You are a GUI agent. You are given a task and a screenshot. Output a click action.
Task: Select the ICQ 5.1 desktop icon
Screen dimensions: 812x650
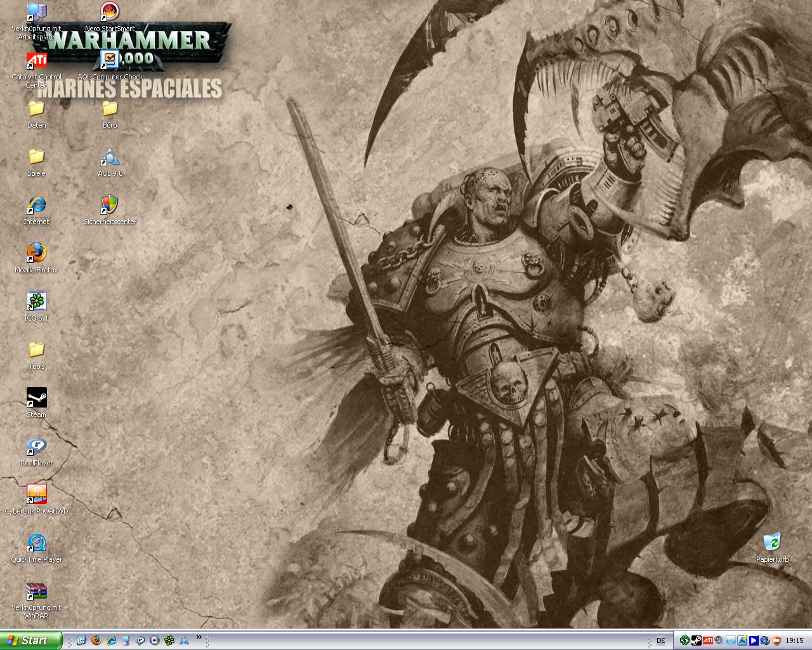(36, 302)
